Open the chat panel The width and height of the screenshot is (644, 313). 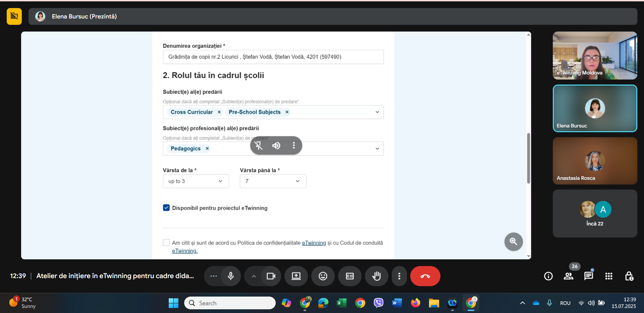[x=588, y=276]
